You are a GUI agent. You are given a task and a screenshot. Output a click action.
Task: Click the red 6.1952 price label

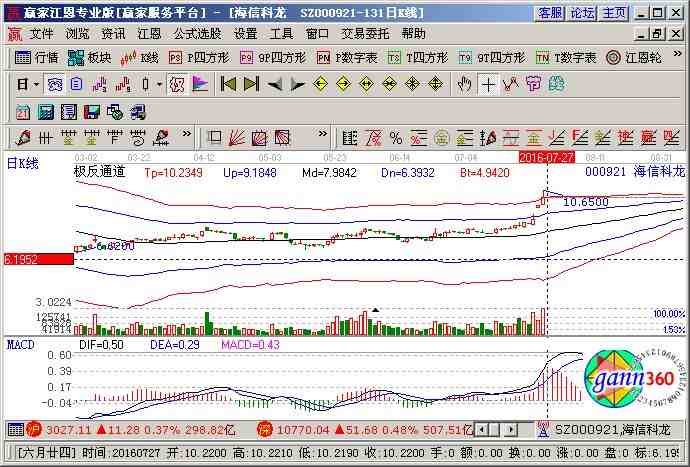pyautogui.click(x=39, y=259)
